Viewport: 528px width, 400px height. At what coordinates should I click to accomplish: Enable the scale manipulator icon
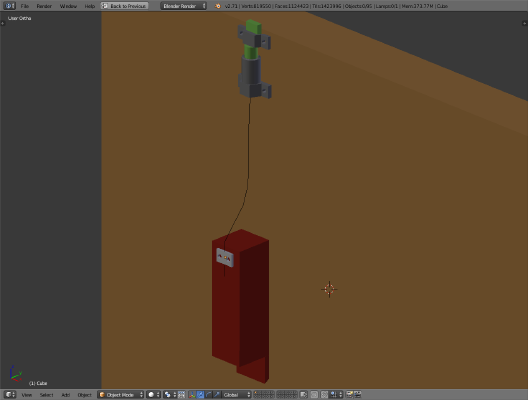click(217, 395)
